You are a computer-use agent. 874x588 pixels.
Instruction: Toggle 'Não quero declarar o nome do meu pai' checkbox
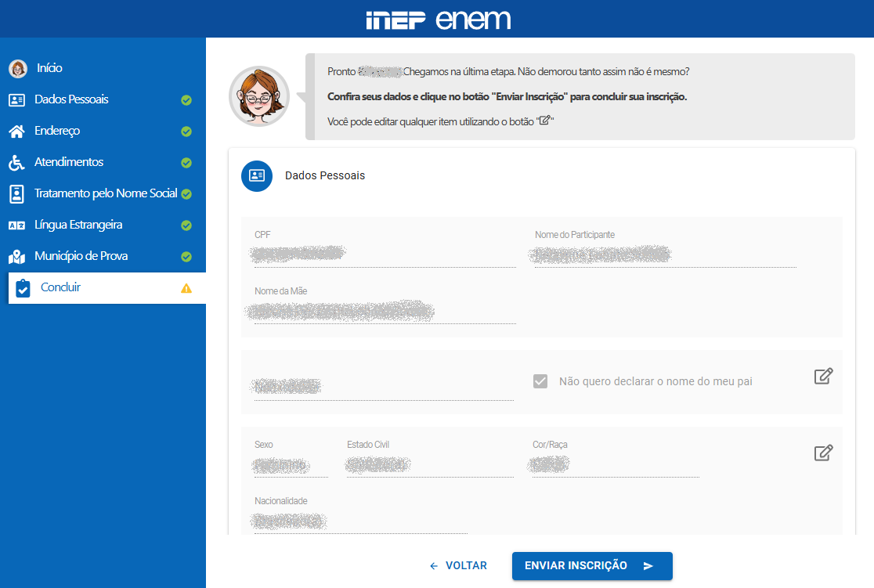pos(540,381)
